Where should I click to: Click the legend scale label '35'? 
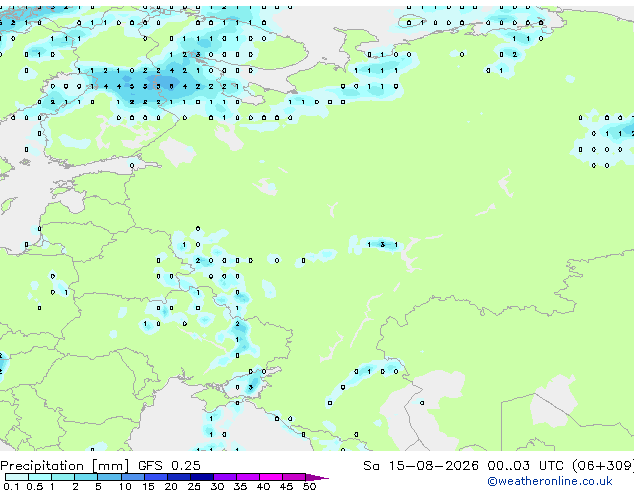pos(240,486)
